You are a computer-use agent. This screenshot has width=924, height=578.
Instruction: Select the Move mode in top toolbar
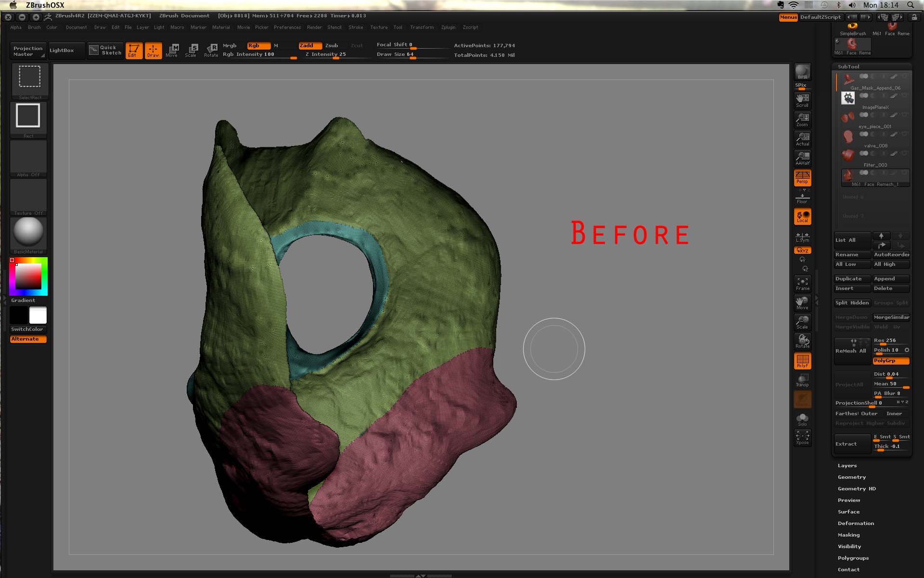pyautogui.click(x=172, y=50)
